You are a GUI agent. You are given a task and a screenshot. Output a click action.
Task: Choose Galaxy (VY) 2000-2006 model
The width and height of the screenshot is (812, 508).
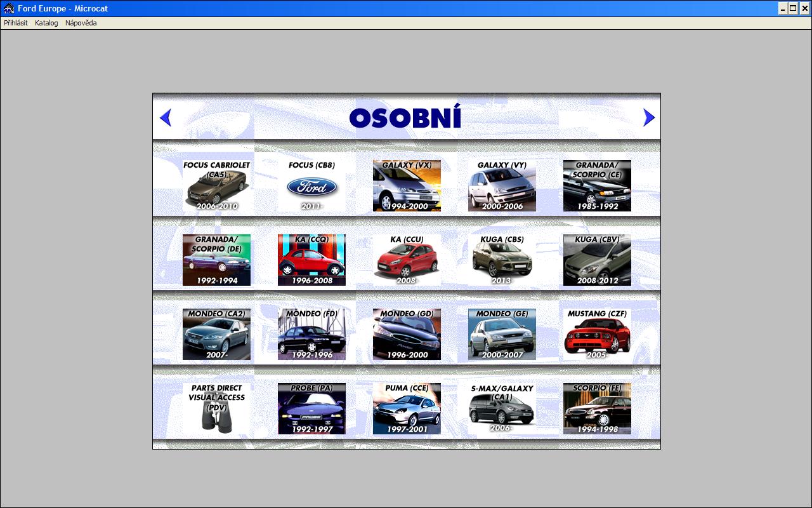pos(502,185)
